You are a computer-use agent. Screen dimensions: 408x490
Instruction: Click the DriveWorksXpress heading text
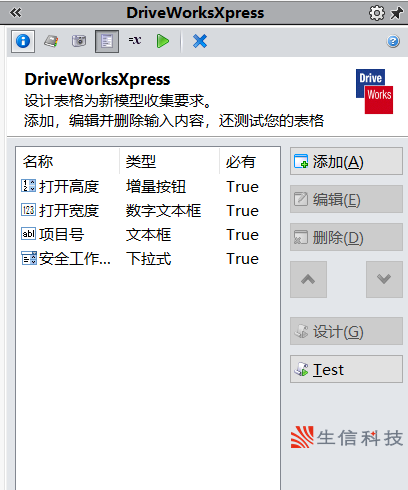tap(97, 80)
